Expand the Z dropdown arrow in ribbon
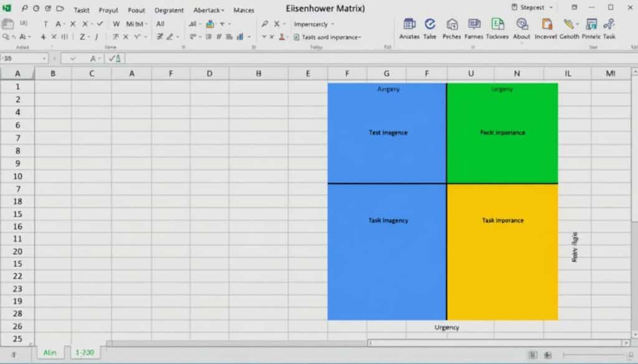 88,37
